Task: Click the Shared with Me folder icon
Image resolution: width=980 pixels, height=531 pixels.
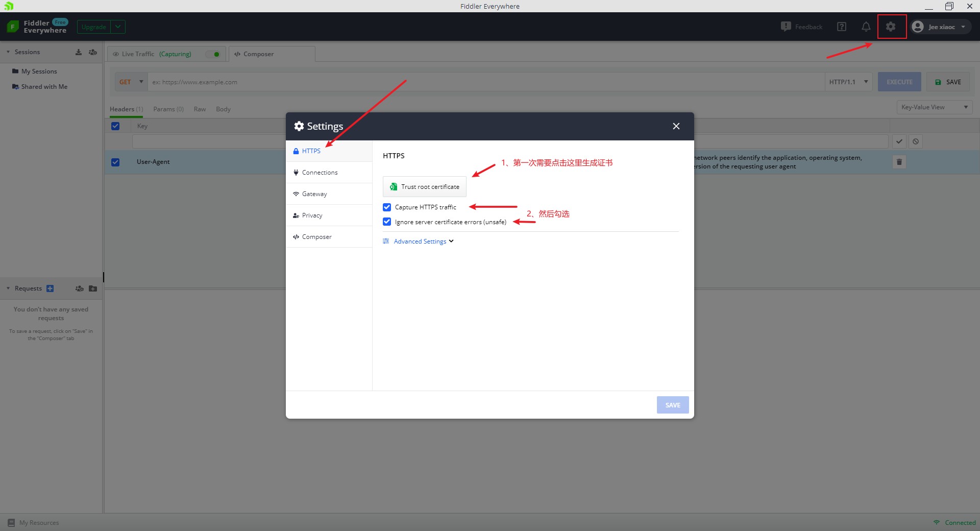Action: (x=15, y=87)
